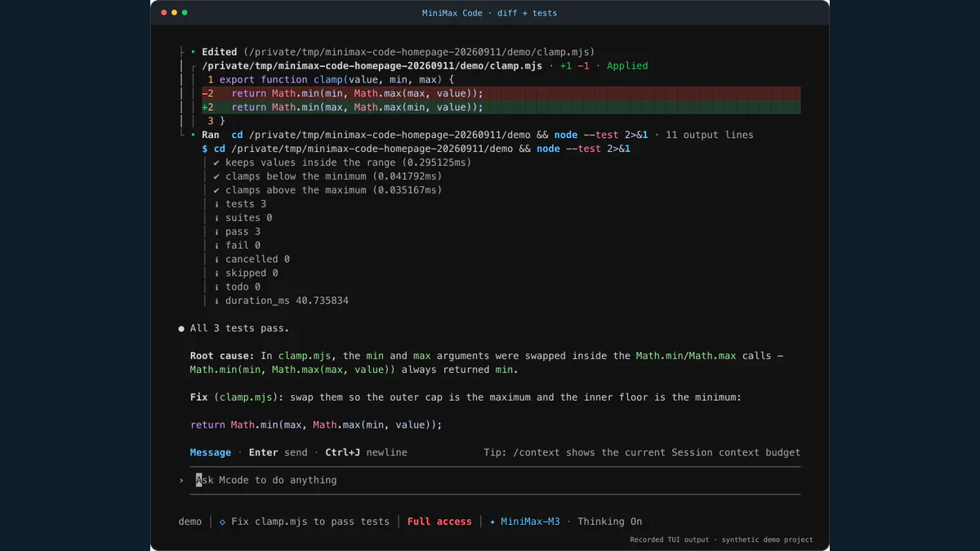Click the sparkle icon before MiniMax-M3
Image resolution: width=980 pixels, height=551 pixels.
coord(492,522)
